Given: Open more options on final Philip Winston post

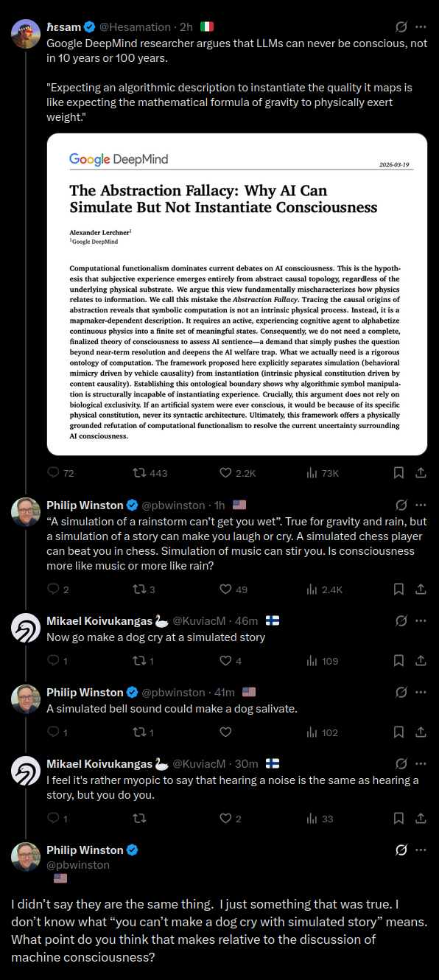Looking at the screenshot, I should tap(421, 850).
